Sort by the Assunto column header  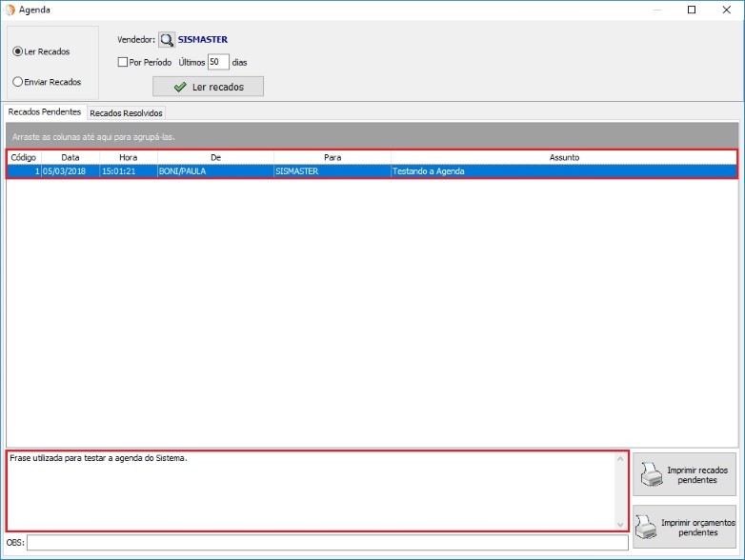[564, 157]
